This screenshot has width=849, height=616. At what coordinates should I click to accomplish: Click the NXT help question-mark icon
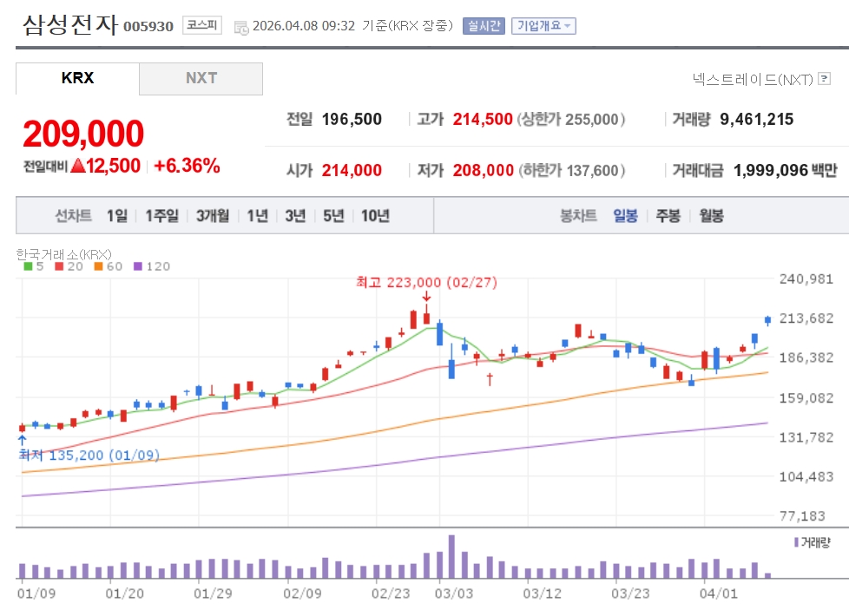824,80
